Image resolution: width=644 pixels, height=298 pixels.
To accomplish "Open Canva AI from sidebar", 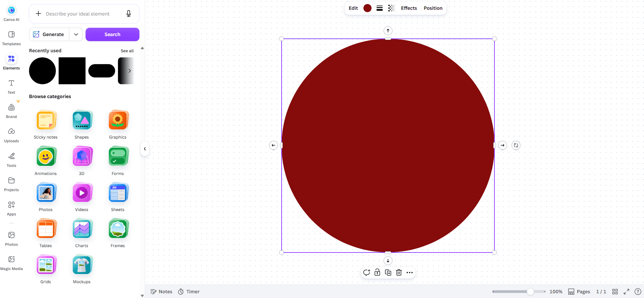I will (11, 13).
